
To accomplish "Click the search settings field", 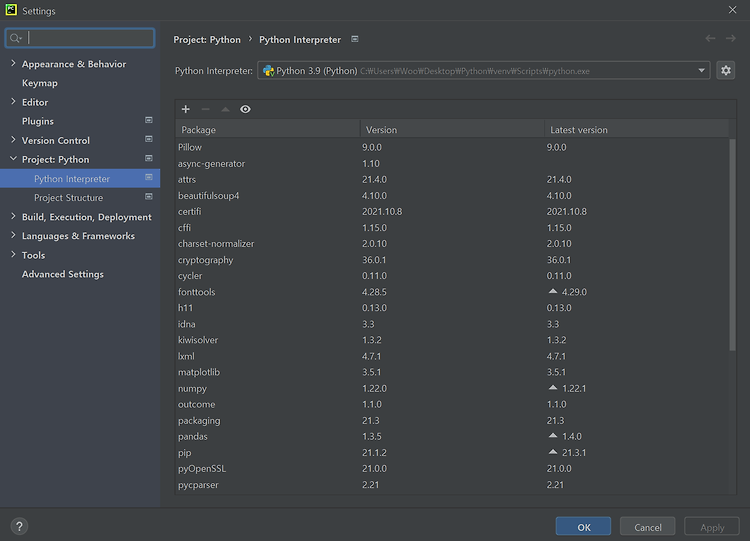I will click(80, 38).
